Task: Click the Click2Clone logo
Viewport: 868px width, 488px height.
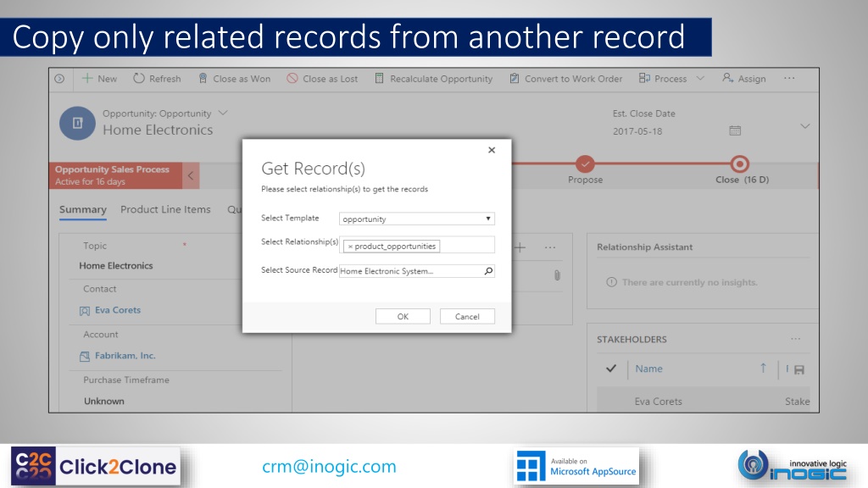Action: click(95, 467)
